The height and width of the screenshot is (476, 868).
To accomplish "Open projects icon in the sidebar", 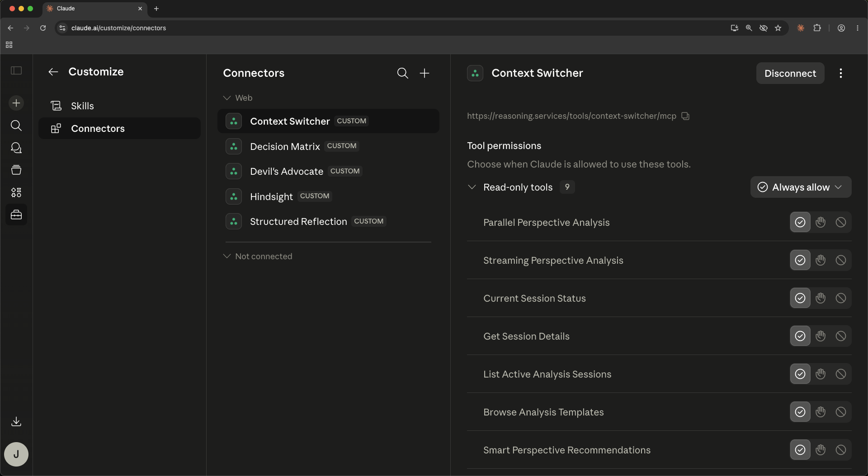I will click(16, 170).
